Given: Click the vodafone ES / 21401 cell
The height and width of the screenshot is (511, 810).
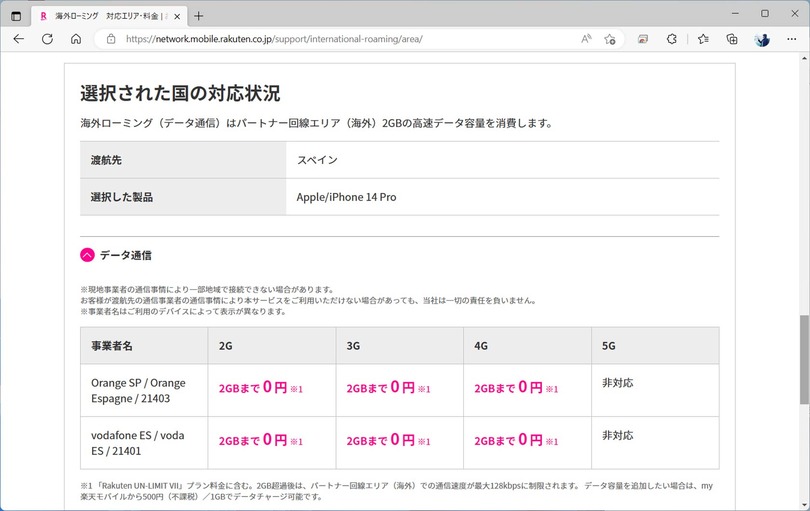Looking at the screenshot, I should [x=144, y=443].
